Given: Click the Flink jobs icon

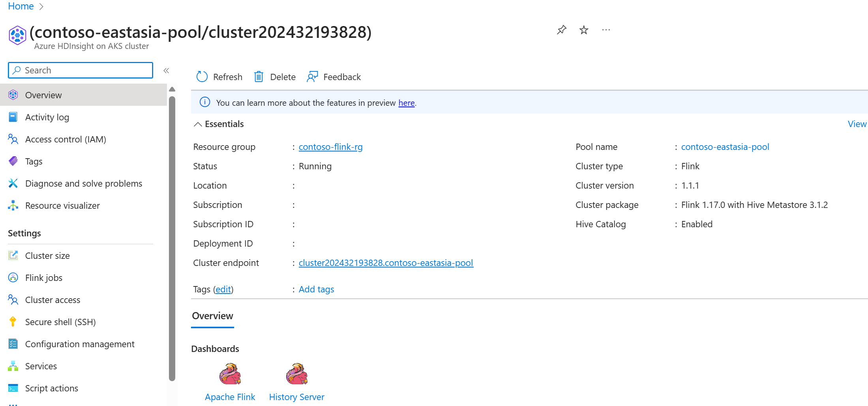Looking at the screenshot, I should (13, 277).
